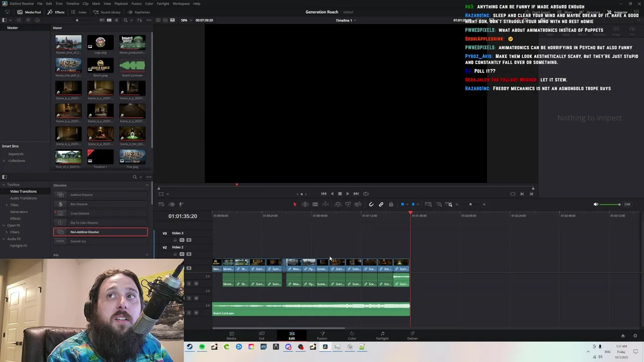The width and height of the screenshot is (644, 362).
Task: Open the Playback menu
Action: [x=121, y=4]
